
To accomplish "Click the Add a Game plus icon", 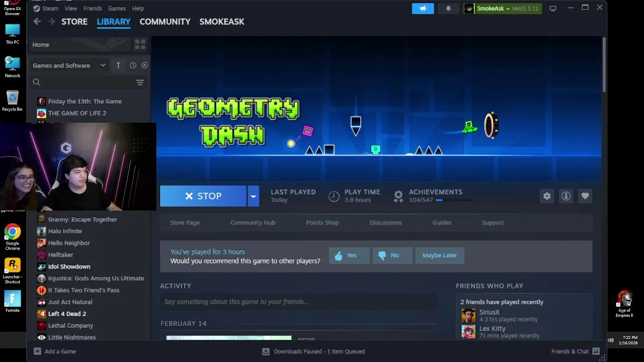I will click(x=37, y=351).
